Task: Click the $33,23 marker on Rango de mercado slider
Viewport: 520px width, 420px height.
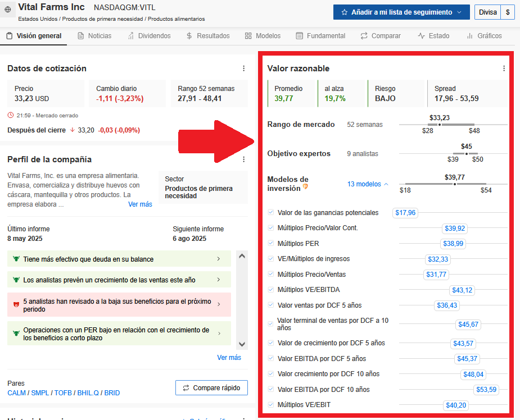Action: 440,125
